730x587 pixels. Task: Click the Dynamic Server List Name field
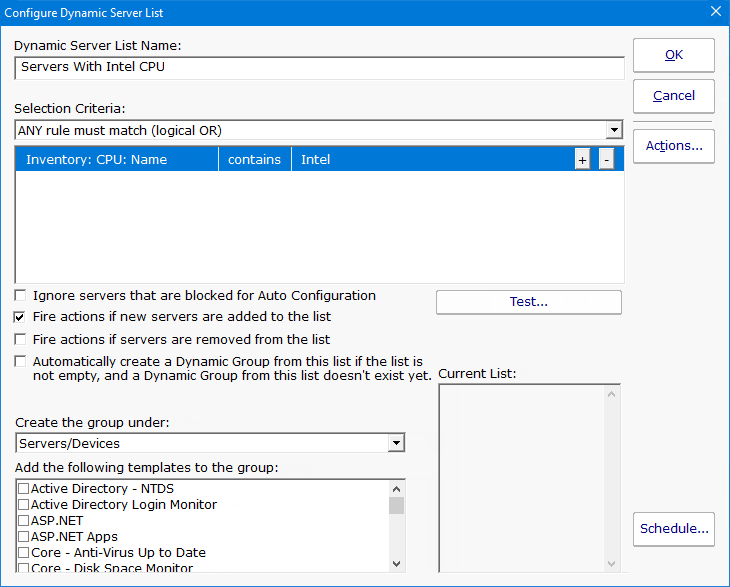(x=320, y=68)
